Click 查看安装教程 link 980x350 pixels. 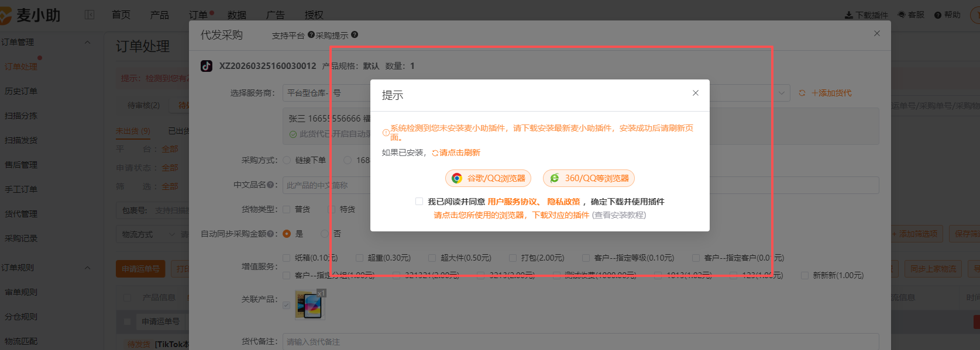click(x=619, y=215)
